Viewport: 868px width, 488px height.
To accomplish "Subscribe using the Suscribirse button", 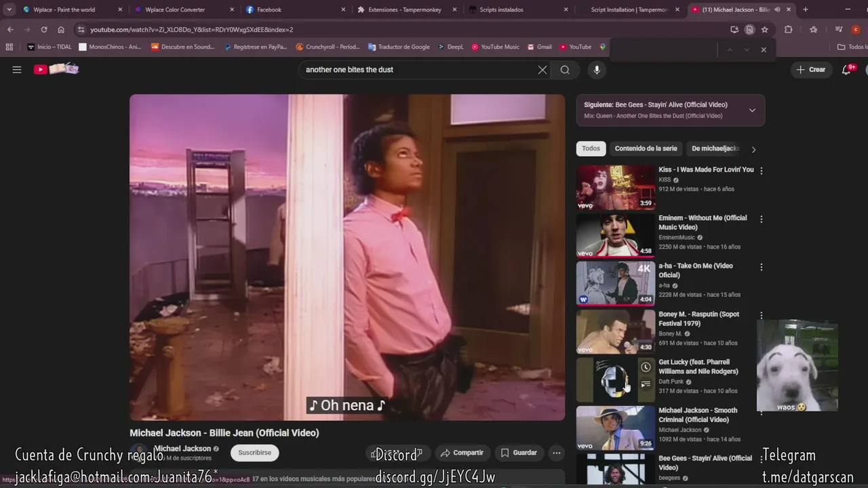I will coord(254,453).
